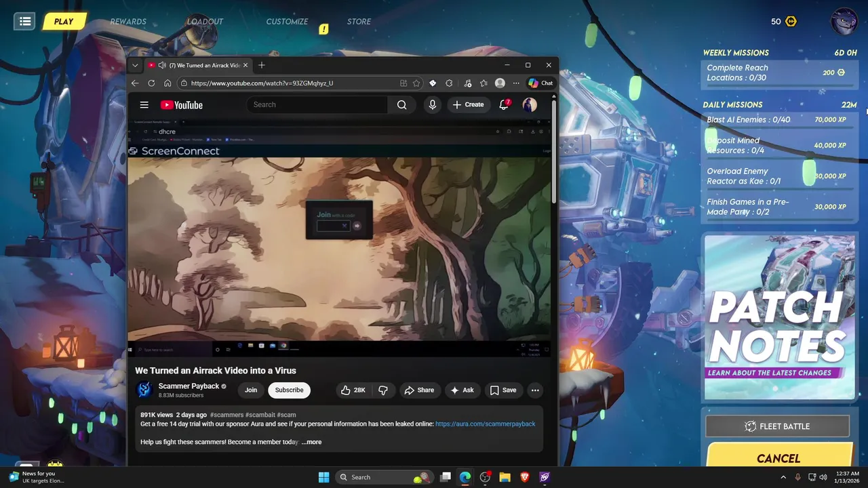Switch to the STORE tab
The image size is (868, 488).
tap(359, 22)
